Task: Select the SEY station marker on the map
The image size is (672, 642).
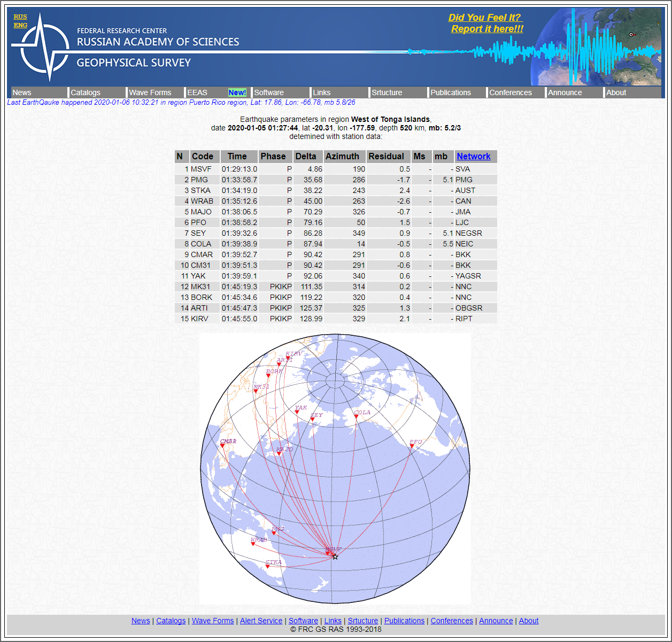Action: (x=313, y=420)
